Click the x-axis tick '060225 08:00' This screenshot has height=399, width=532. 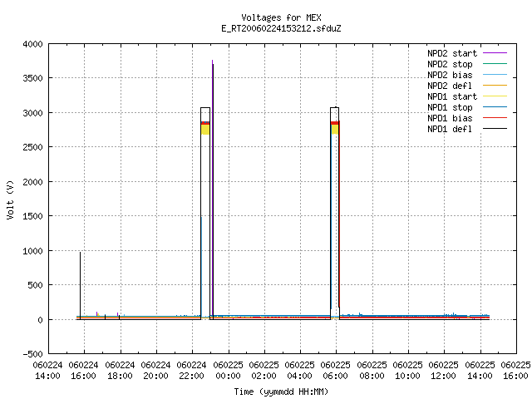point(372,371)
